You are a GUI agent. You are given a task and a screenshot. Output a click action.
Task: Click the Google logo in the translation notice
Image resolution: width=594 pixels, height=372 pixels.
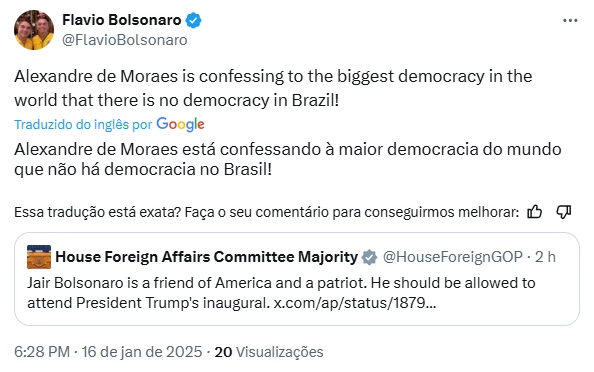pos(180,124)
